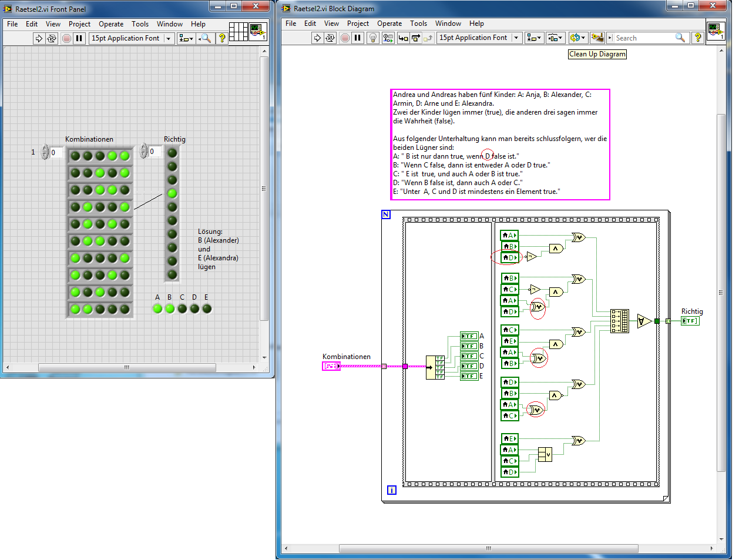Click Run Continuously in Front Panel toolbar
The image size is (739, 560).
click(x=52, y=38)
